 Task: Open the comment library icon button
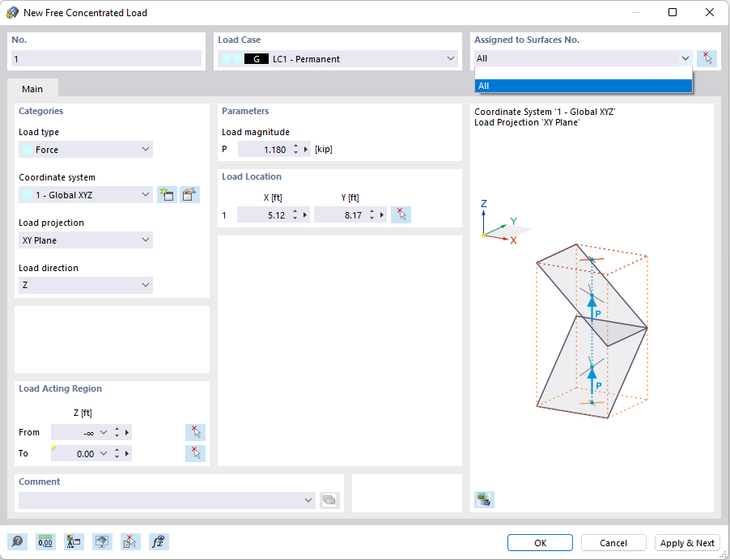click(x=329, y=500)
